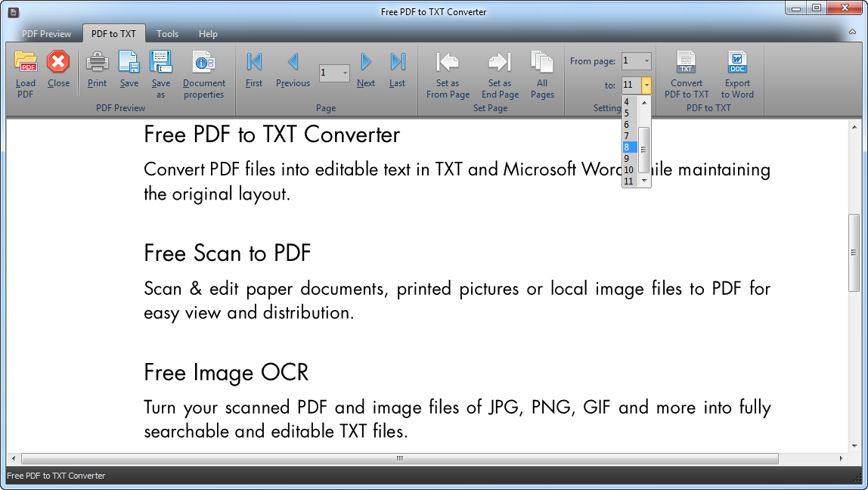Export to Word document
Image resolution: width=868 pixels, height=490 pixels.
pos(737,64)
